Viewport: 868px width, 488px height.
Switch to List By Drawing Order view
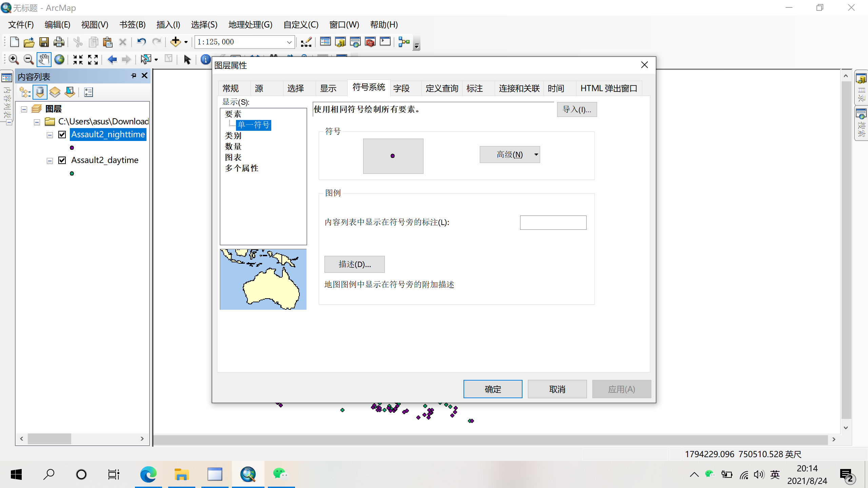coord(25,92)
